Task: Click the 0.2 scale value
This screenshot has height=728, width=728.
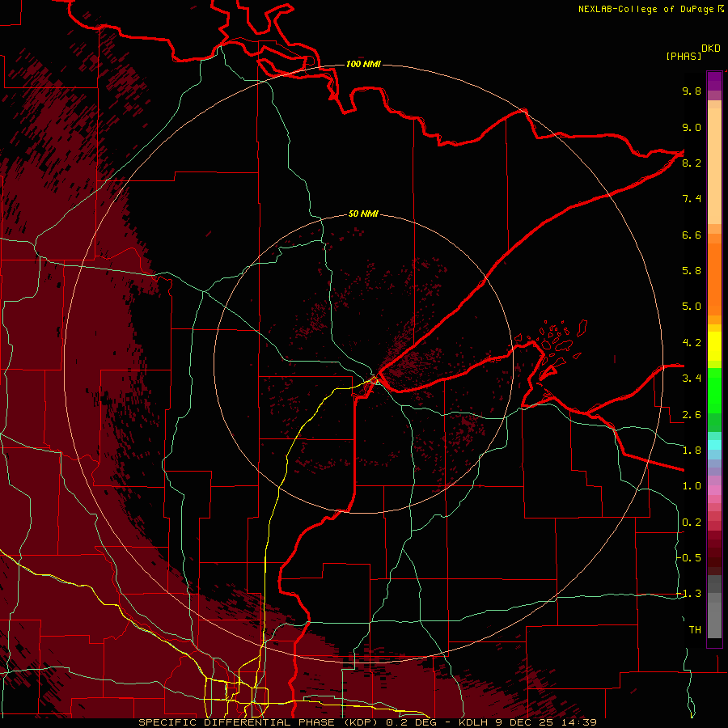Action: (692, 523)
